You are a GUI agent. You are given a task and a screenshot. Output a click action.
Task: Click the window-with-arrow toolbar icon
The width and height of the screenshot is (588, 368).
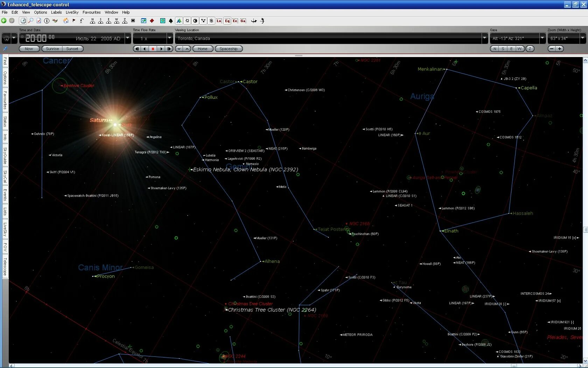click(143, 21)
